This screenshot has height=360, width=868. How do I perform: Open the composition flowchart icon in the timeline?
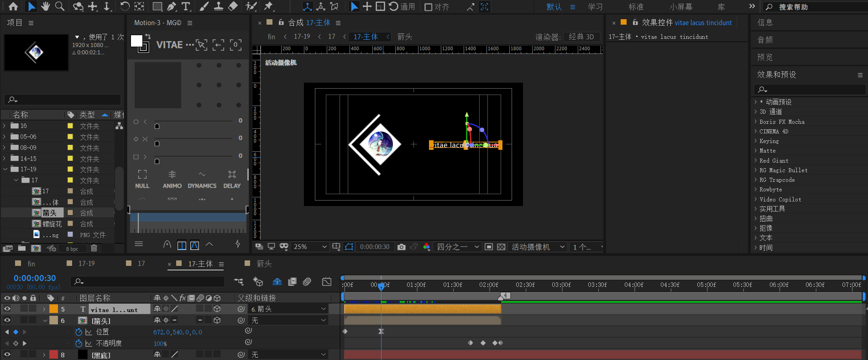[x=239, y=282]
